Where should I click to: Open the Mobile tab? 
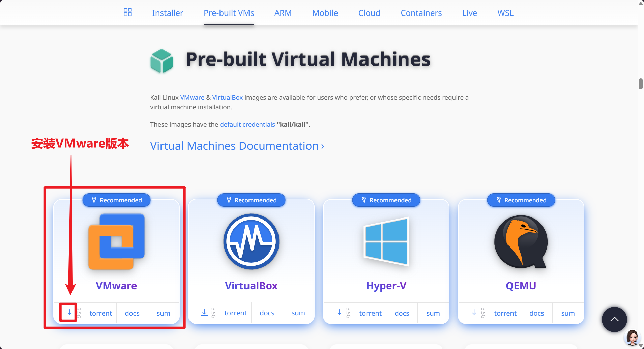(325, 13)
